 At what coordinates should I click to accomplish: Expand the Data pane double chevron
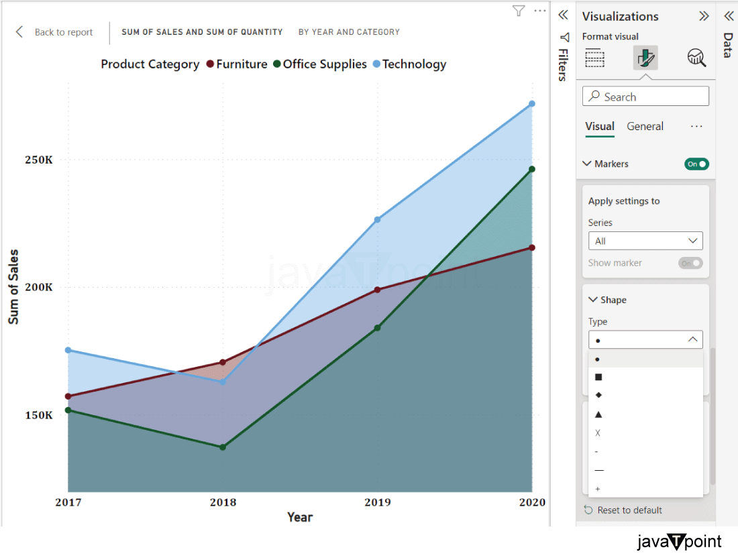(x=729, y=17)
